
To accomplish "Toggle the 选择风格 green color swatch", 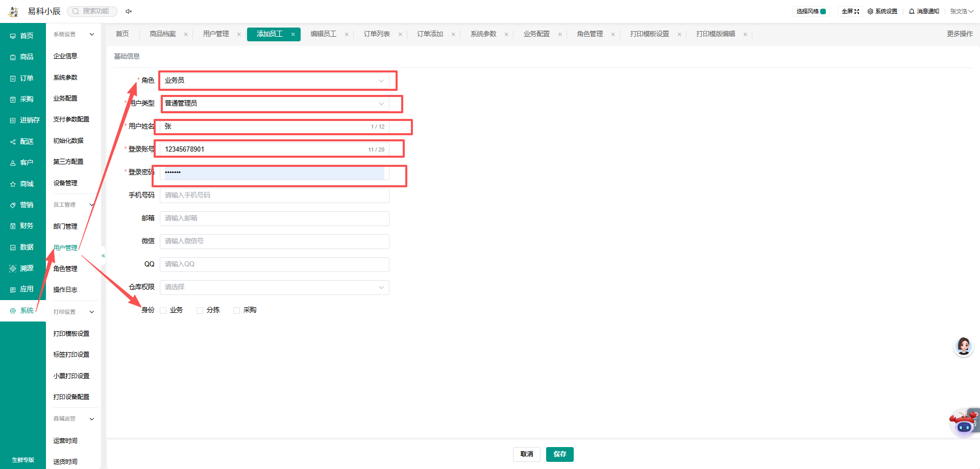I will click(x=823, y=11).
